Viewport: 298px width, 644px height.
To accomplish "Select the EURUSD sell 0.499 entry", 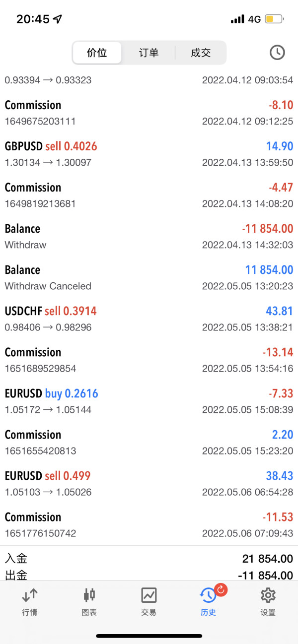I will (149, 483).
